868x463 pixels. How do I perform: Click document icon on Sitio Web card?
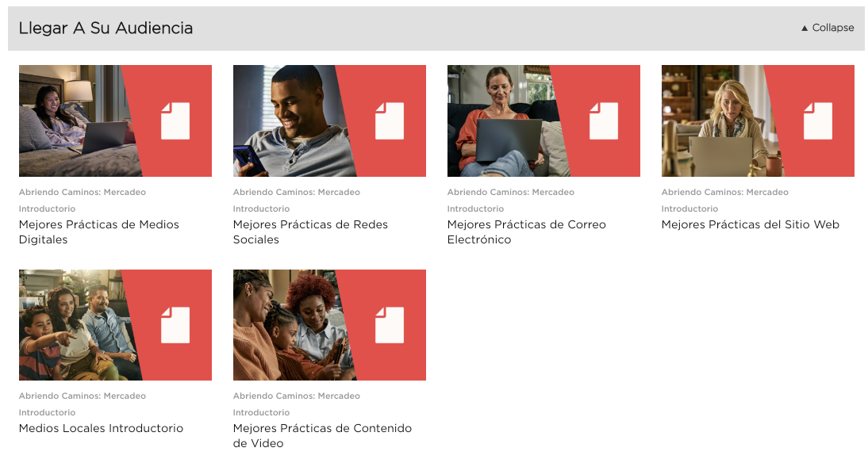pos(818,121)
